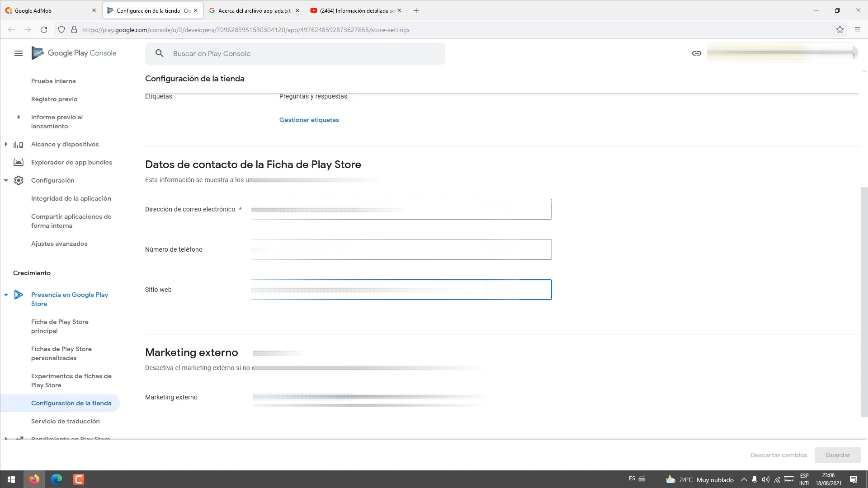This screenshot has width=868, height=488.
Task: Click the search magnifier icon
Action: pyautogui.click(x=159, y=53)
